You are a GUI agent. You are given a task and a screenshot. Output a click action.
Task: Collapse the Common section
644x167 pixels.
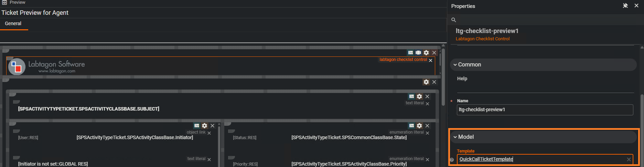455,65
